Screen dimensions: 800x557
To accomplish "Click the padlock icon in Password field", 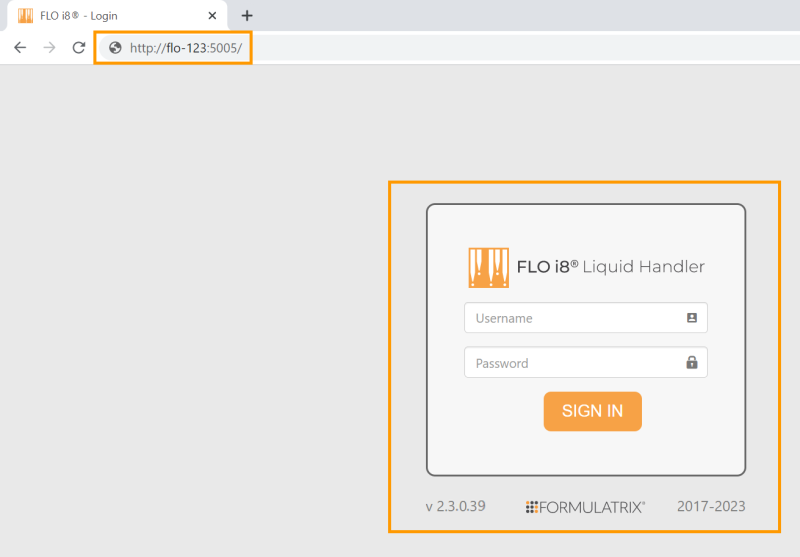I will tap(692, 362).
